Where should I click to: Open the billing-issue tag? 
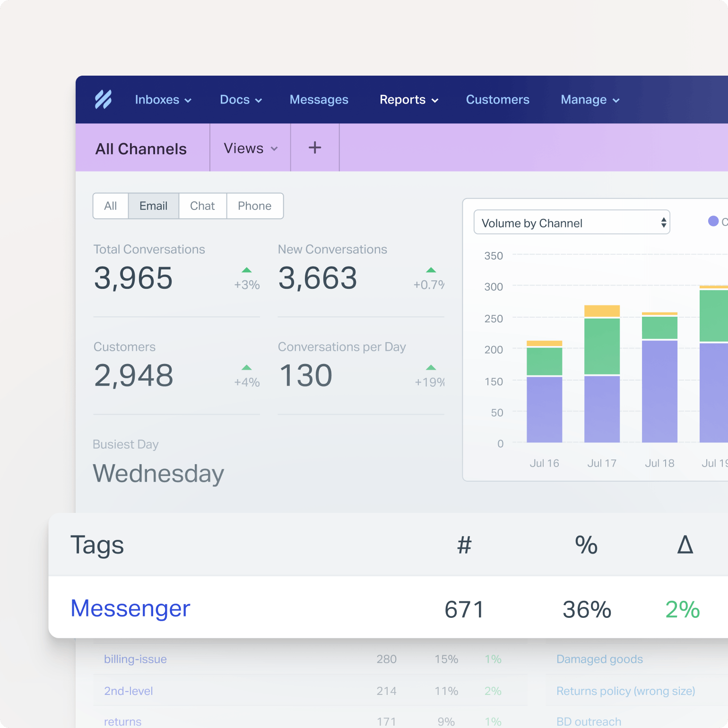135,659
